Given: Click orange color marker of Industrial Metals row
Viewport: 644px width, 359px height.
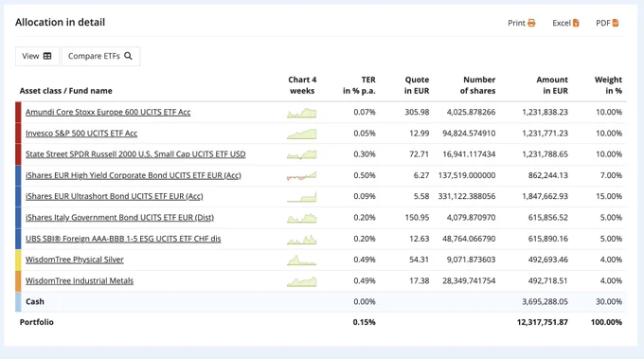Looking at the screenshot, I should coord(18,281).
